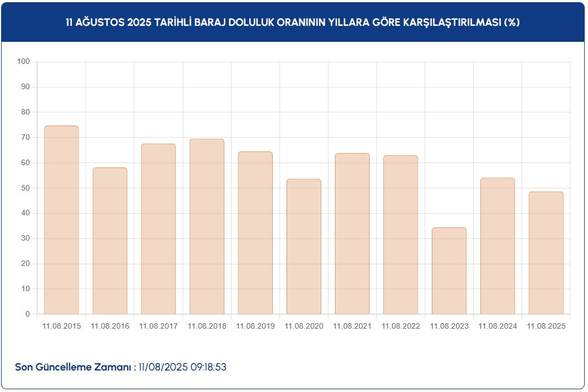Click the 11.08.2015 bar in chart
Viewport: 588px width, 392px height.
coord(61,220)
